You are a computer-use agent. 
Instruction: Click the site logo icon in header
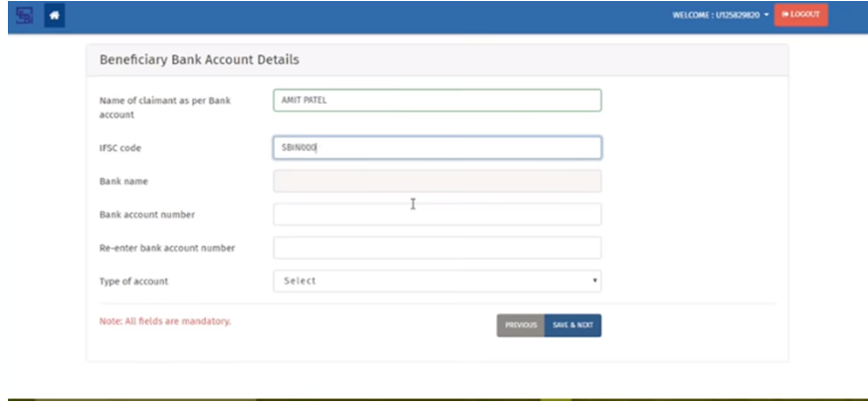pyautogui.click(x=24, y=15)
